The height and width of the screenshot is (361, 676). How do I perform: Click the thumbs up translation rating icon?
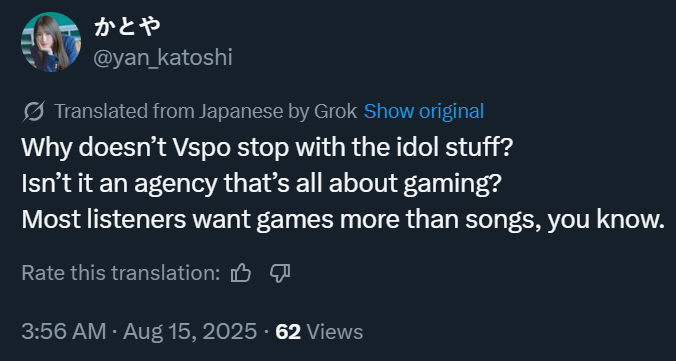[x=241, y=273]
